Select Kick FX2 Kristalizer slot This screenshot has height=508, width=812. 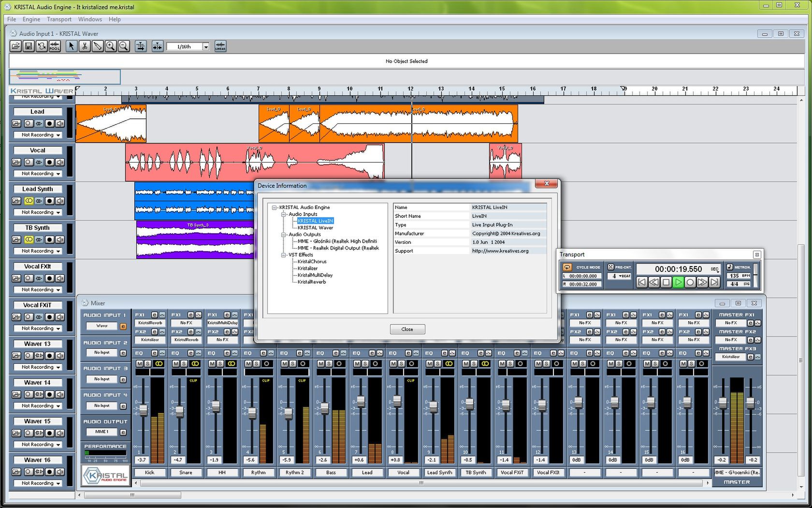[150, 340]
